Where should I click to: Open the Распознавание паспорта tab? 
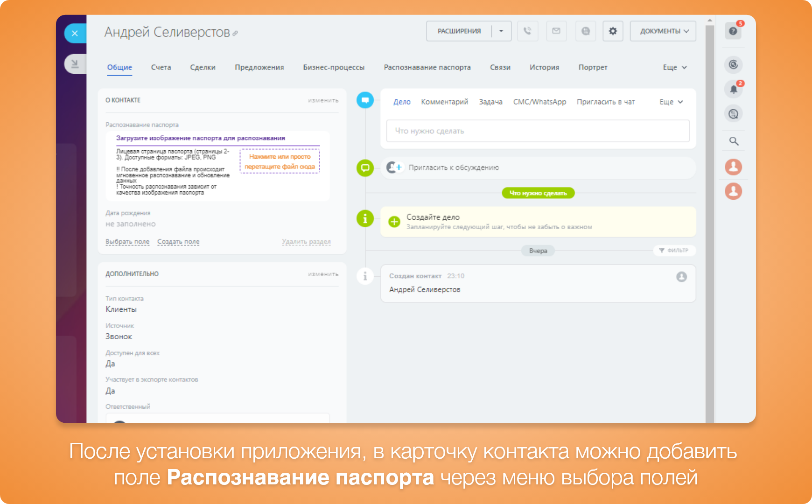coord(427,67)
